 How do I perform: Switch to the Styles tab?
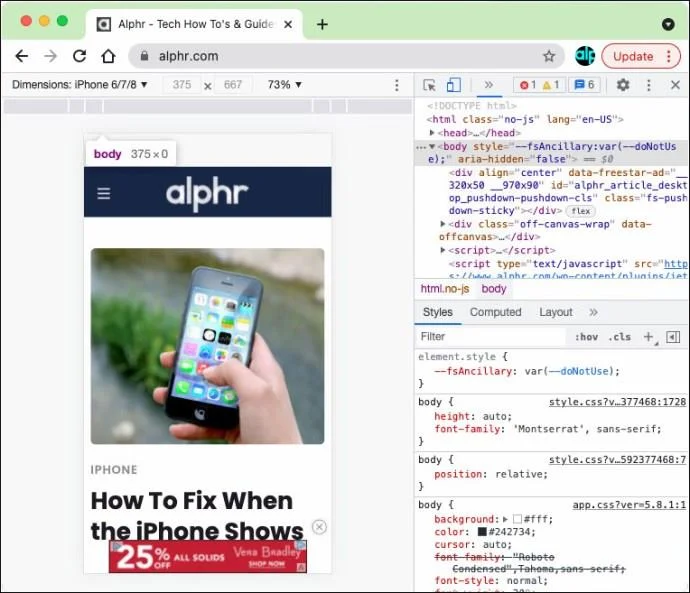click(x=437, y=312)
